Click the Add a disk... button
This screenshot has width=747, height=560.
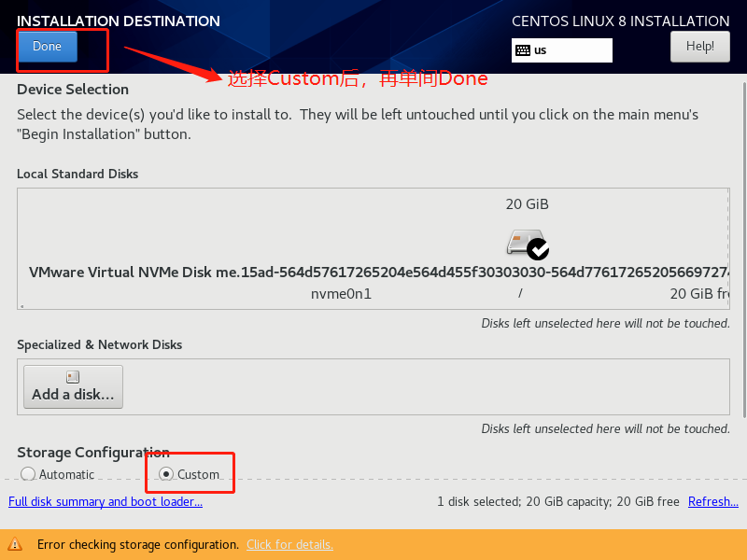pyautogui.click(x=74, y=386)
